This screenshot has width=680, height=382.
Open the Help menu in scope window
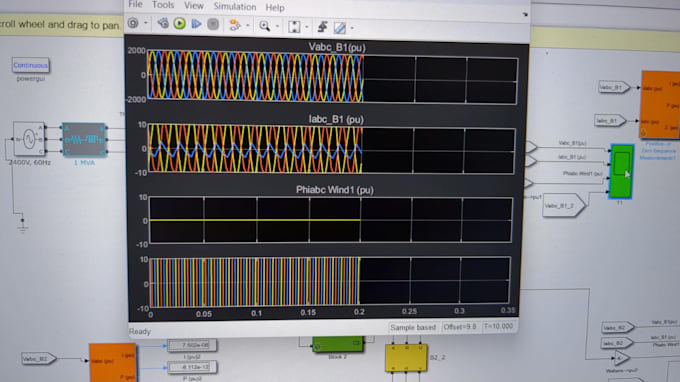[x=275, y=8]
